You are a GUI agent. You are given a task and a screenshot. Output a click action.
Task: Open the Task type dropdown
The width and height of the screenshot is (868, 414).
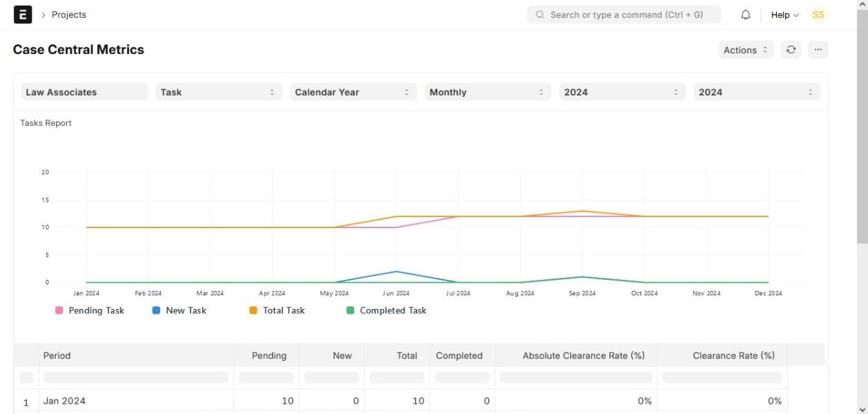[219, 92]
